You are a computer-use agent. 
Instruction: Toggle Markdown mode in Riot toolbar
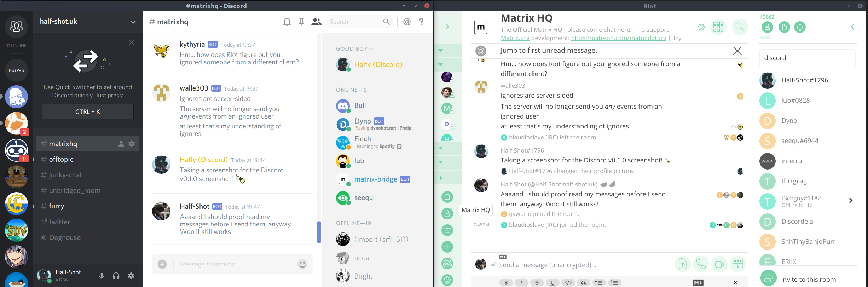698,282
